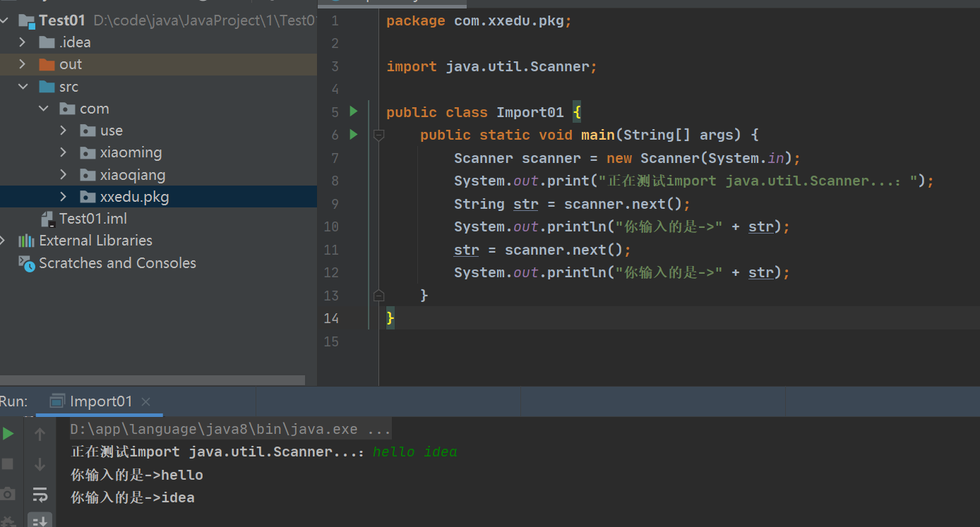Screen dimensions: 980x527
Task: Click class name Import01 on line 5
Action: click(x=530, y=112)
